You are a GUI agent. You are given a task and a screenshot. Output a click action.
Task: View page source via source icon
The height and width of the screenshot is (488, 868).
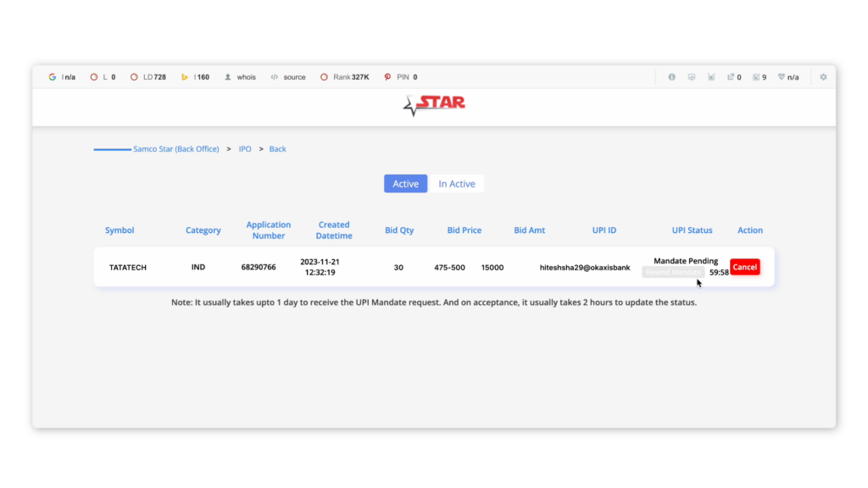pos(275,77)
